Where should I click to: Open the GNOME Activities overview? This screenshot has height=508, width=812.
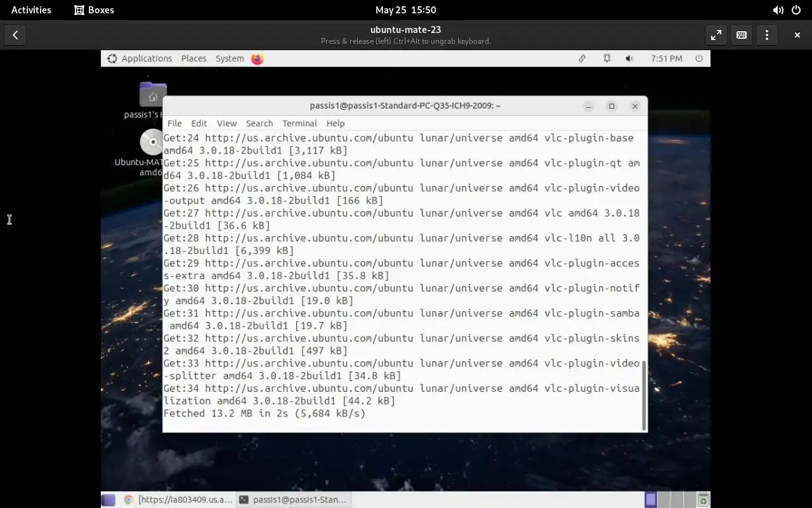coord(31,10)
